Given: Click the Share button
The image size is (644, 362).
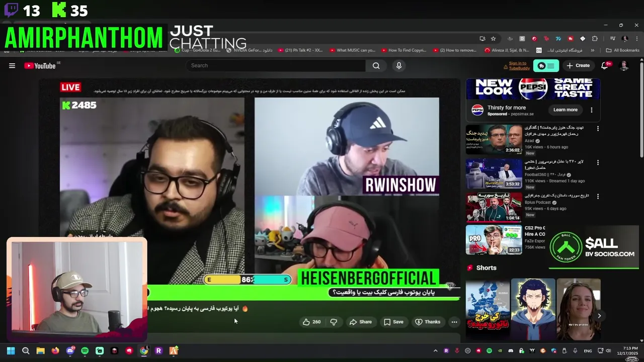Looking at the screenshot, I should [x=361, y=322].
